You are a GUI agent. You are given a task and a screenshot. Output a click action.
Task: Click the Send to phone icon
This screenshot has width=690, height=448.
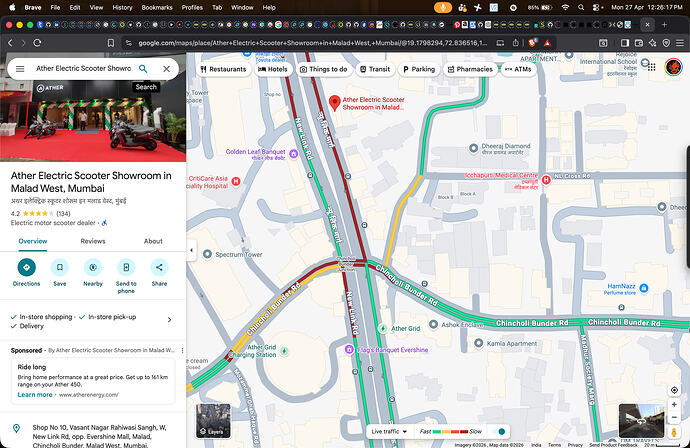[x=126, y=267]
